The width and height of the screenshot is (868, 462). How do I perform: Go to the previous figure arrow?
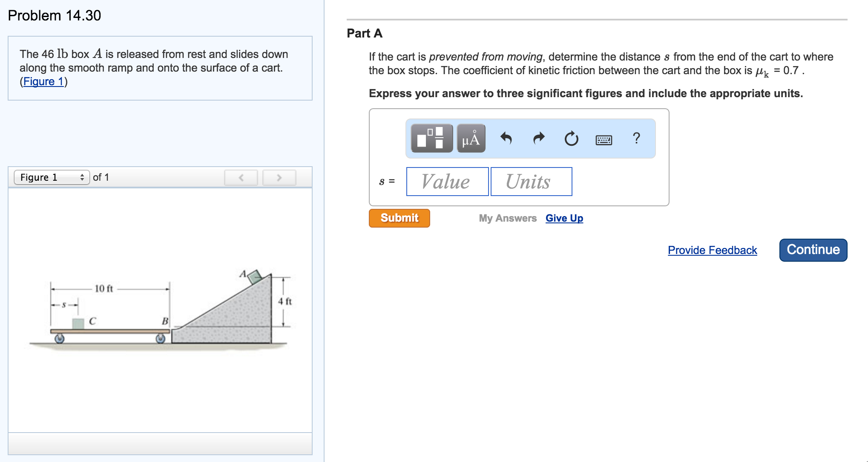coord(241,178)
